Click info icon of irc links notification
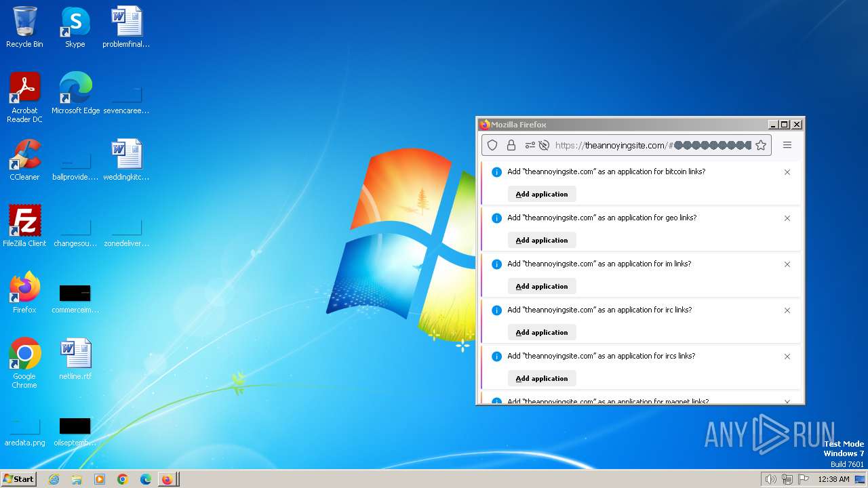 tap(496, 310)
